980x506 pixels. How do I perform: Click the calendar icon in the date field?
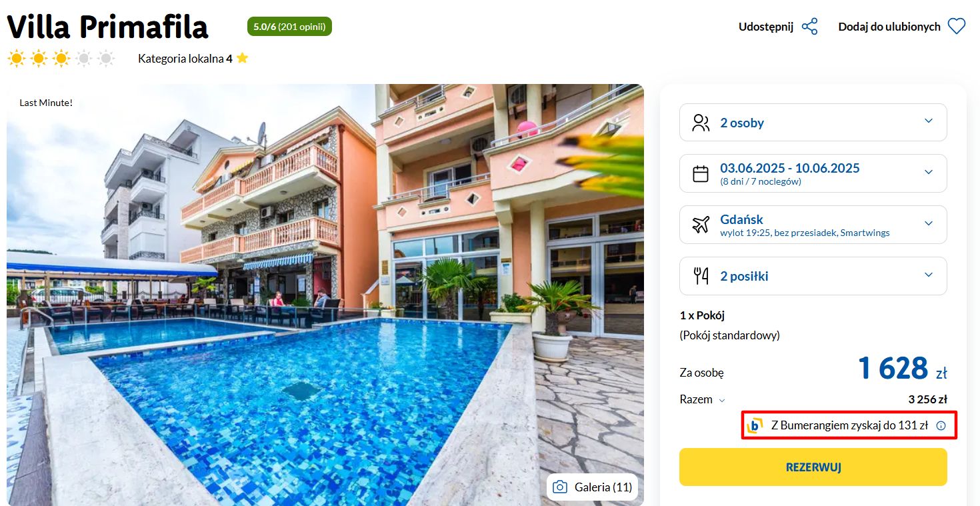tap(701, 174)
